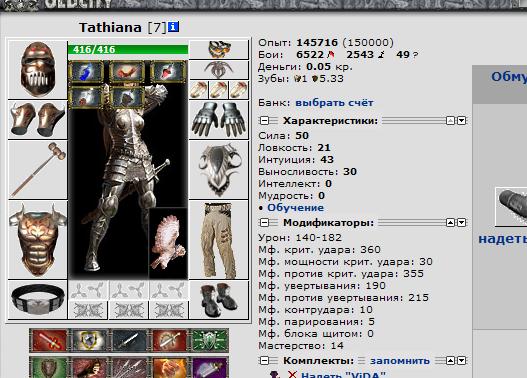Open Tathiana's blue info icon
527x378 pixels.
(173, 27)
